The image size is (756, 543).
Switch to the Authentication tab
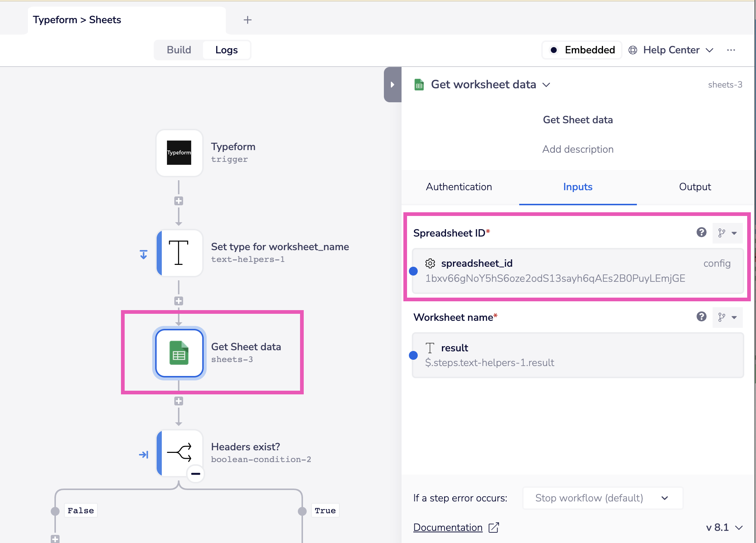coord(459,187)
